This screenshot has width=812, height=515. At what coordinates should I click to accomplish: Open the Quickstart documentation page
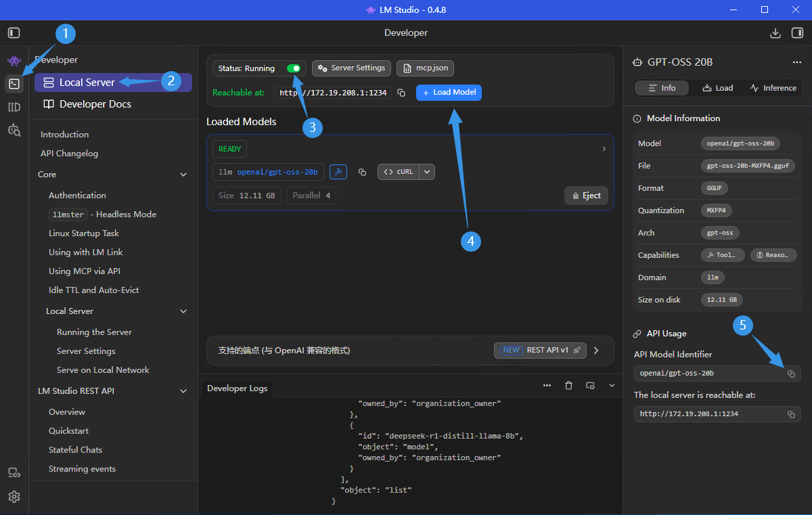point(68,431)
